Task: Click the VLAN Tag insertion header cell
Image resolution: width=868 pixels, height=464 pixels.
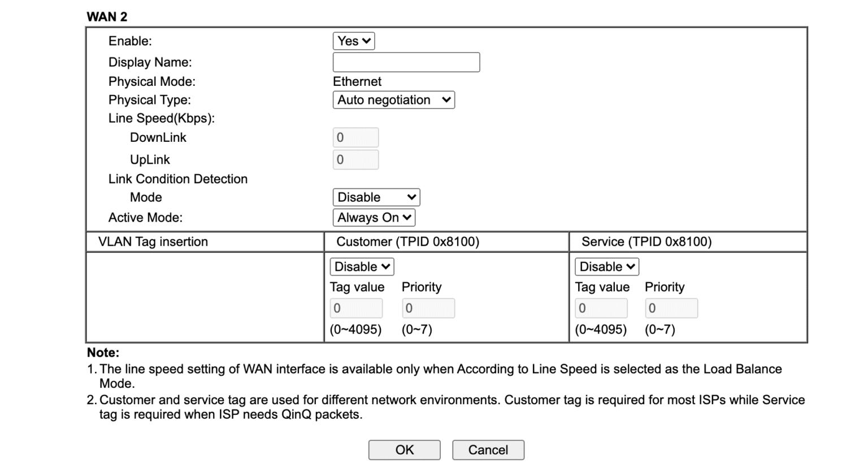Action: pyautogui.click(x=153, y=242)
